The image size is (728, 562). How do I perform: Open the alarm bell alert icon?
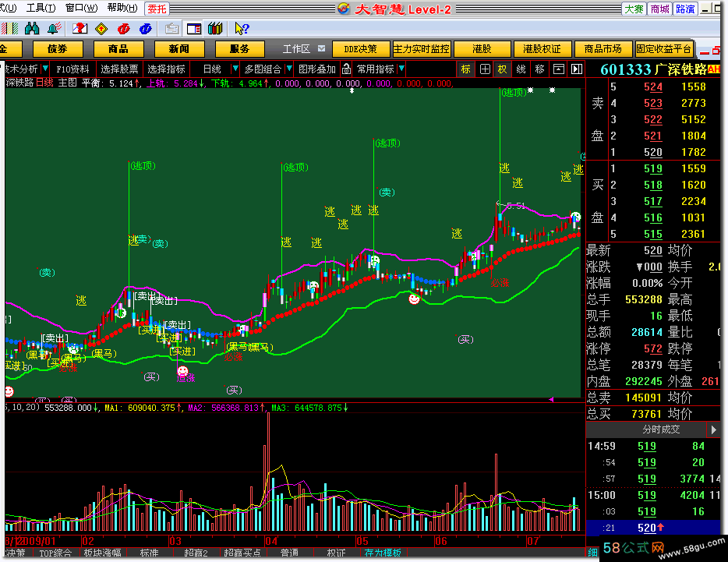pos(53,29)
